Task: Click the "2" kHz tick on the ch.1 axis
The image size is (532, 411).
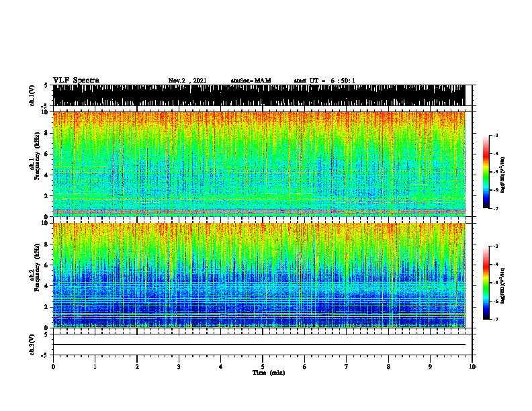Action: 46,195
